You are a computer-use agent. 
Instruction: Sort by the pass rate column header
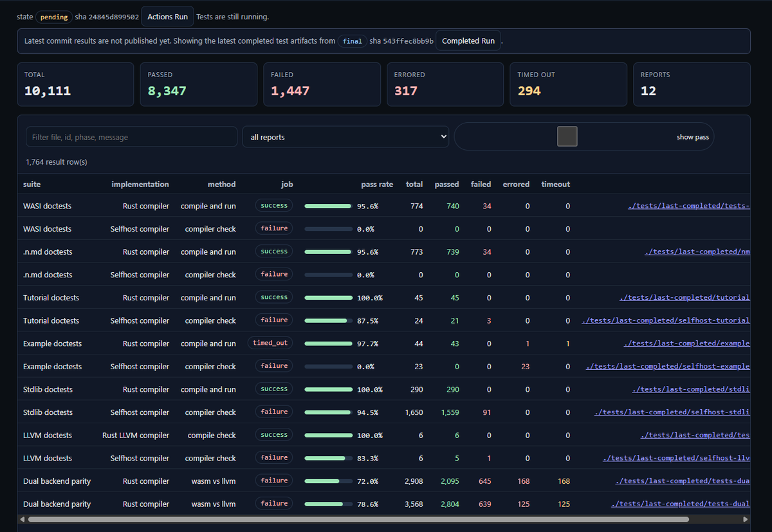[377, 184]
